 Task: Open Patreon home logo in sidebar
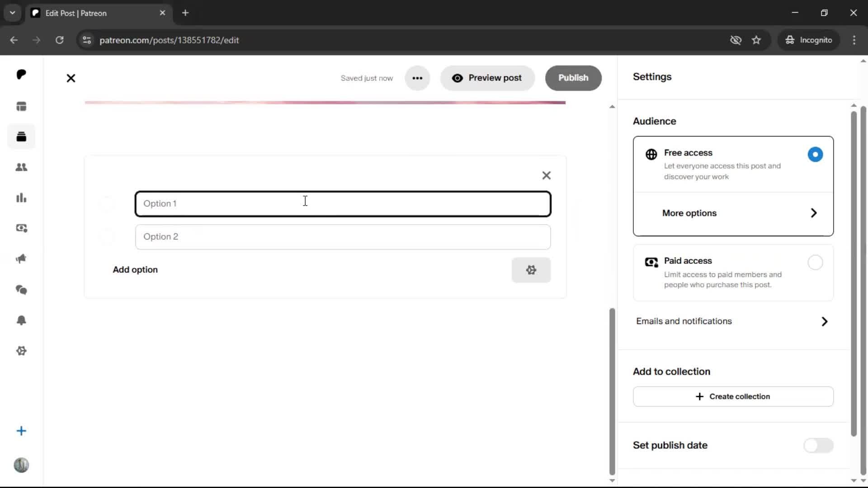coord(21,75)
